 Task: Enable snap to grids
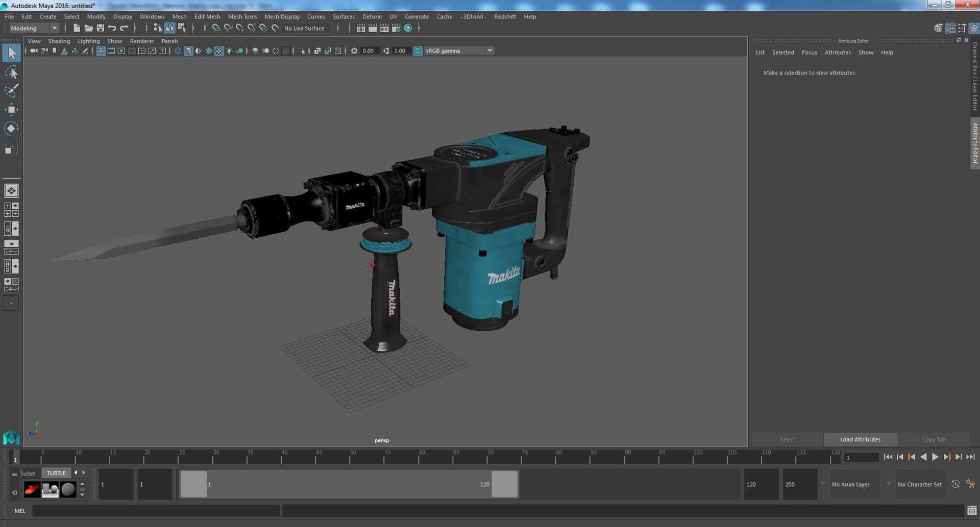216,28
